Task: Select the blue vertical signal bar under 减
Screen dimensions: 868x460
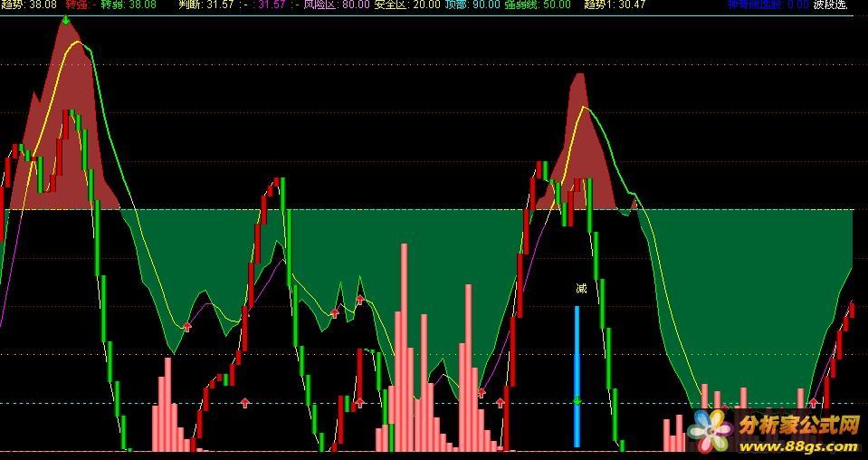Action: [x=577, y=377]
